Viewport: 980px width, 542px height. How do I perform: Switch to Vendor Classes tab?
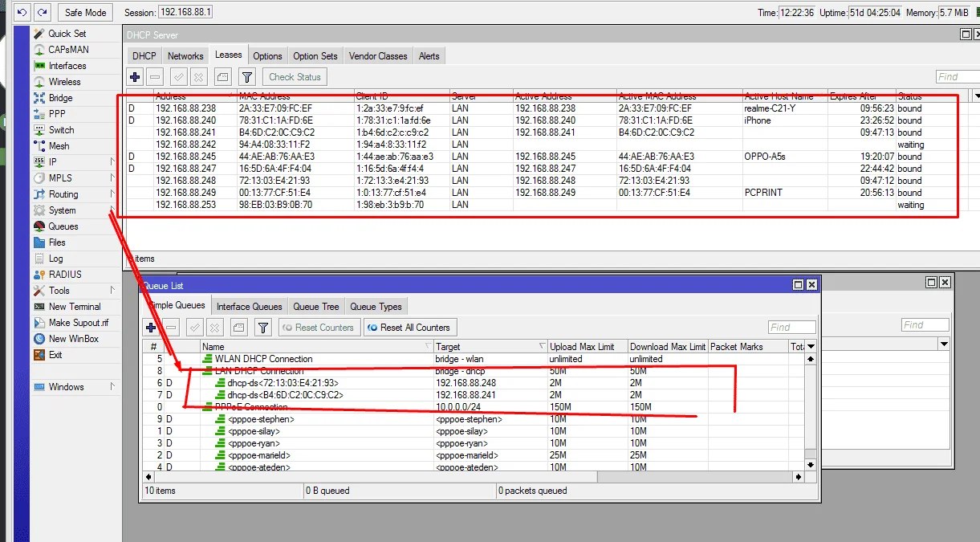tap(378, 56)
